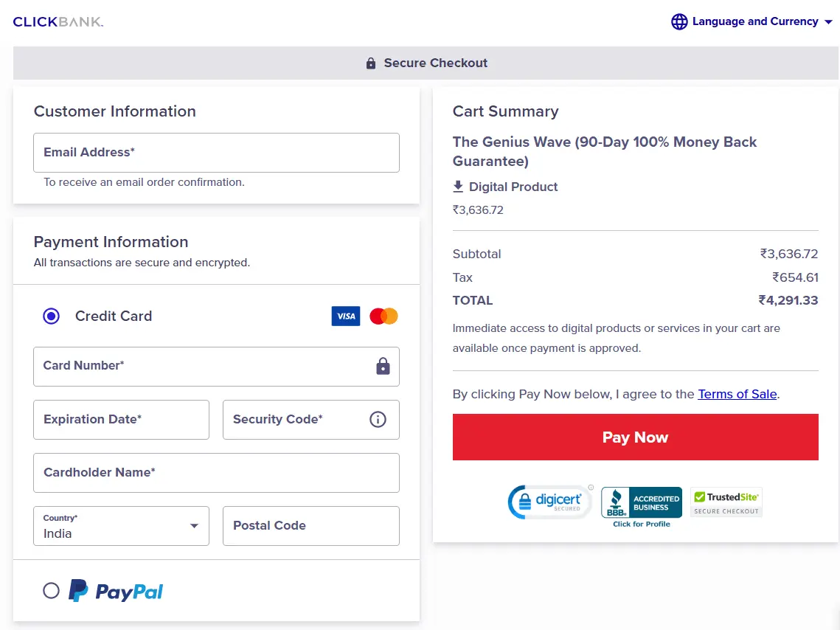Click the DigiCert Secured badge

[550, 502]
